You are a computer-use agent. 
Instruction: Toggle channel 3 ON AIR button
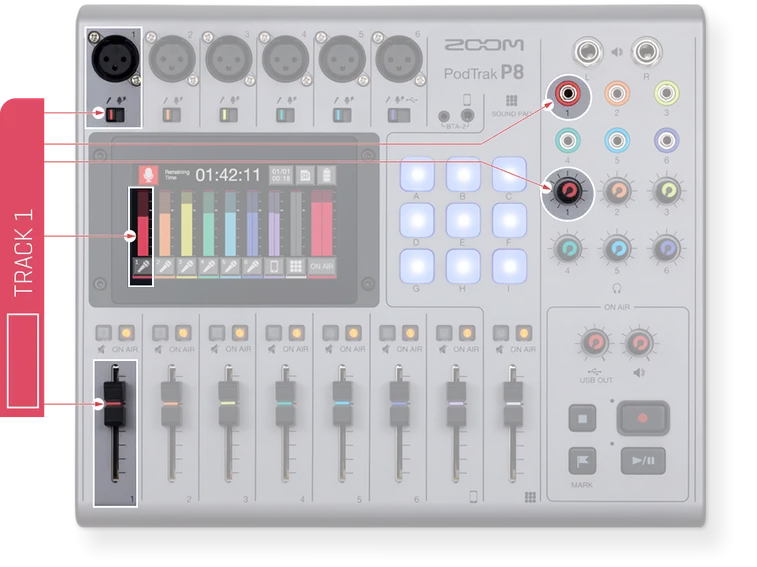tap(239, 332)
